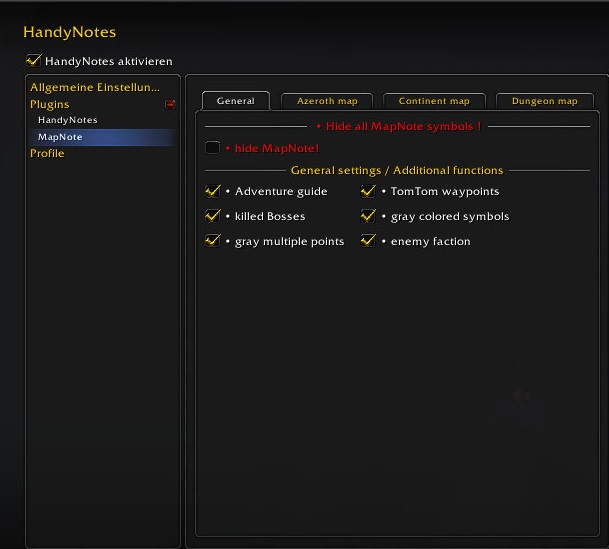Select the MapNote plugin entry

click(x=60, y=137)
